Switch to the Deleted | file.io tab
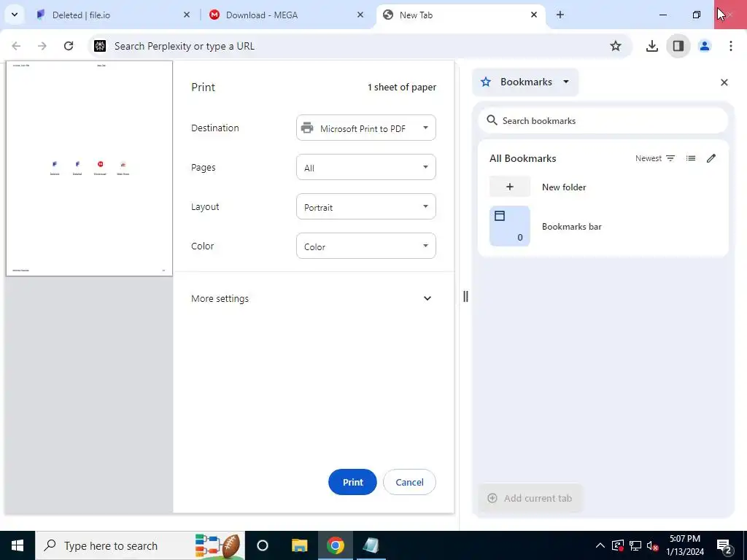This screenshot has height=560, width=747. coord(114,15)
